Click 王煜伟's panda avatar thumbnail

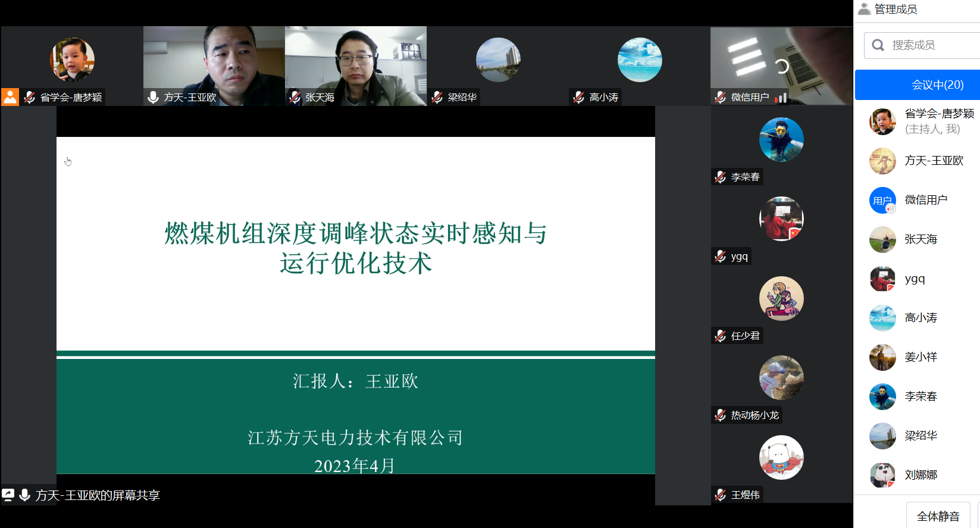pyautogui.click(x=781, y=457)
